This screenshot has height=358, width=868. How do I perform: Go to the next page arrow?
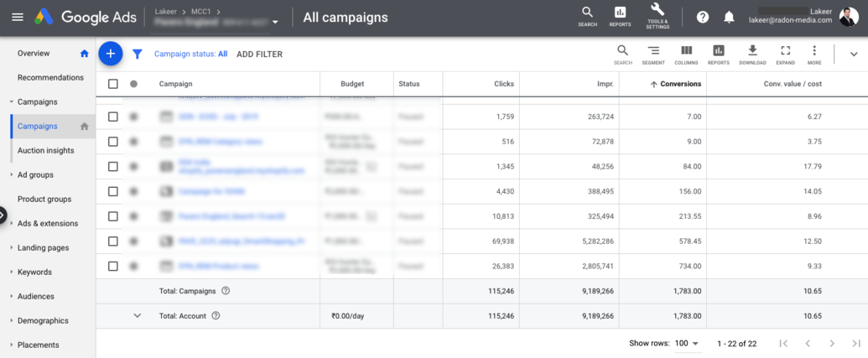tap(832, 344)
